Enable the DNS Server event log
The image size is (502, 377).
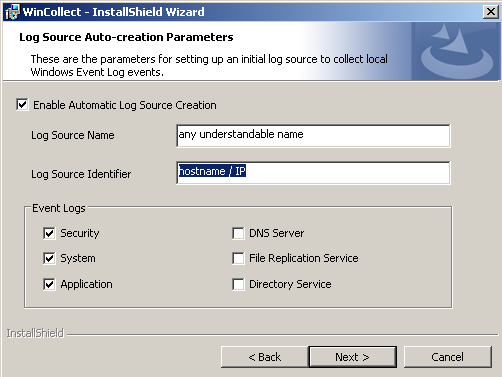tap(238, 233)
